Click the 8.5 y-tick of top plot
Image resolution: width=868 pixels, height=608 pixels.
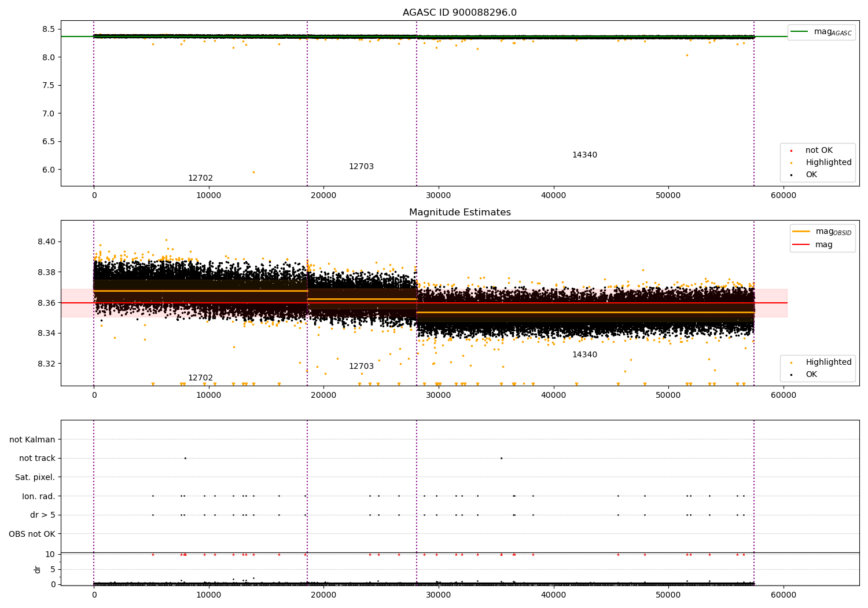pos(48,29)
